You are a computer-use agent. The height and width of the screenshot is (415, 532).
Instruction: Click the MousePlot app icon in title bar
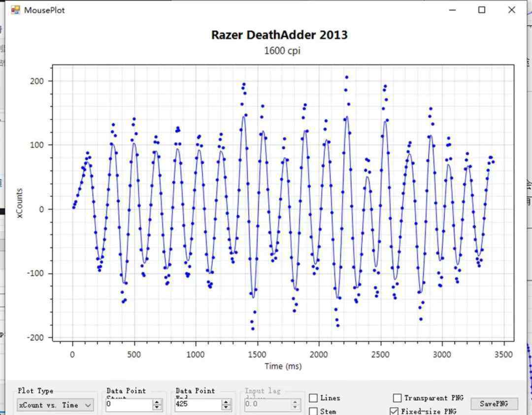(x=15, y=10)
